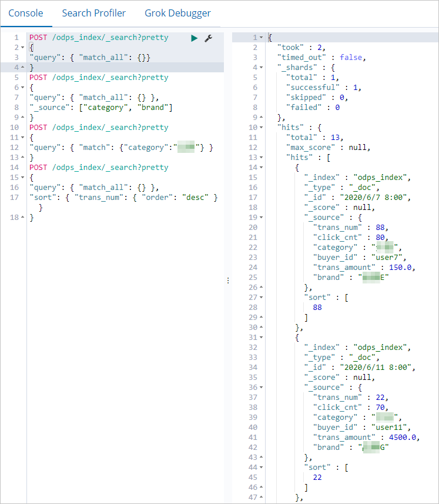
Task: Click the POST request on editor line 10
Action: click(99, 128)
